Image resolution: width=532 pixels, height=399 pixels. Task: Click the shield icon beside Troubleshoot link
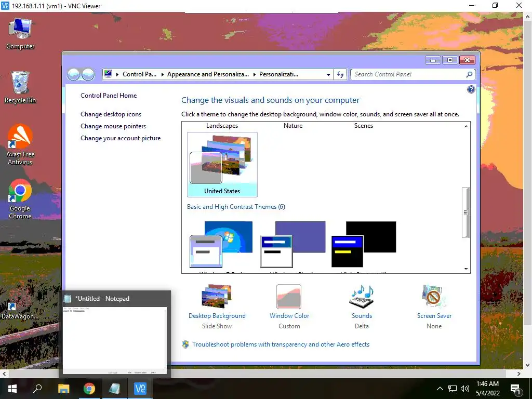click(x=185, y=344)
